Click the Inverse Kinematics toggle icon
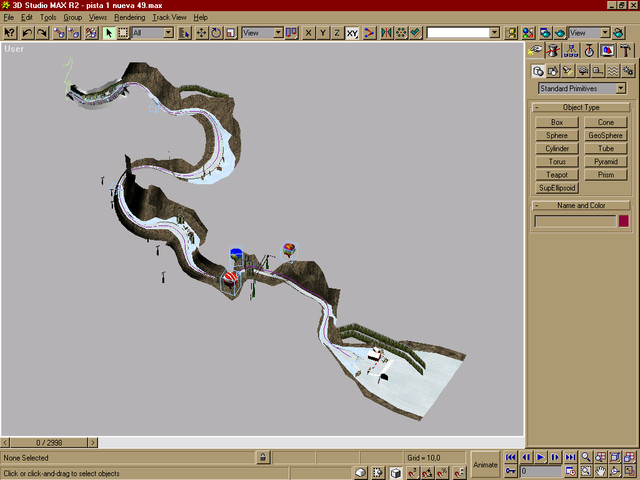The image size is (640, 480). point(369,33)
